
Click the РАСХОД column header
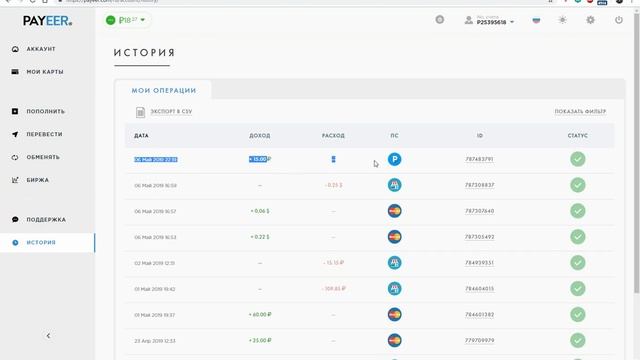[x=333, y=136]
